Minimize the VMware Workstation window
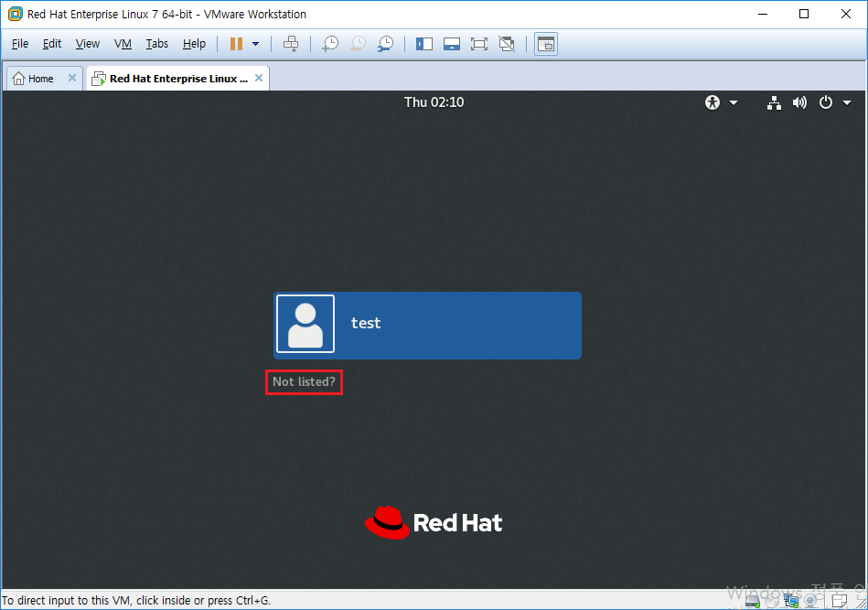Viewport: 868px width, 610px height. pyautogui.click(x=763, y=14)
